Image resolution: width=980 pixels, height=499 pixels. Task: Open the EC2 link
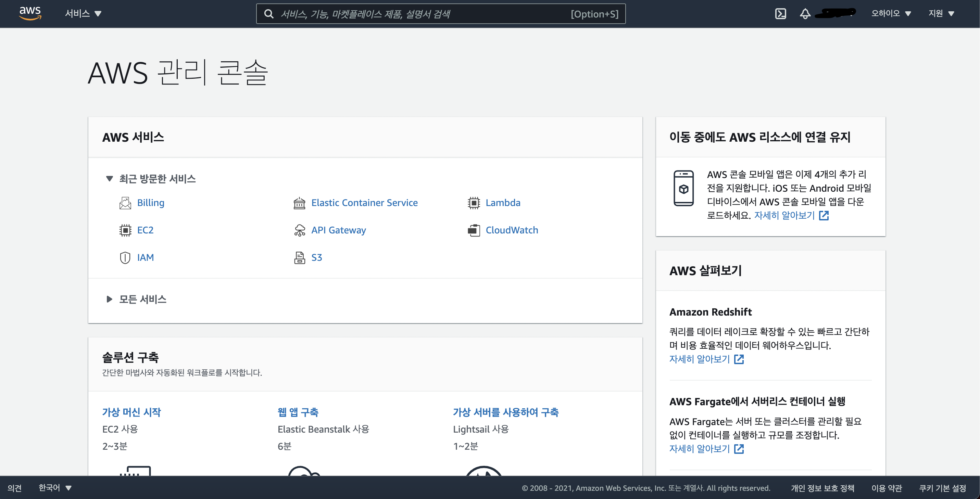(x=145, y=230)
